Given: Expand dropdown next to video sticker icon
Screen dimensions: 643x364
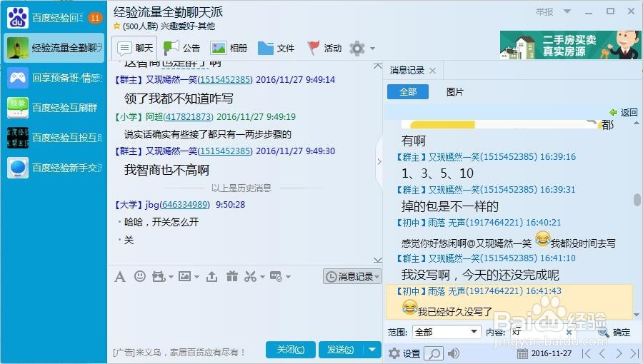Looking at the screenshot, I should pos(171,277).
